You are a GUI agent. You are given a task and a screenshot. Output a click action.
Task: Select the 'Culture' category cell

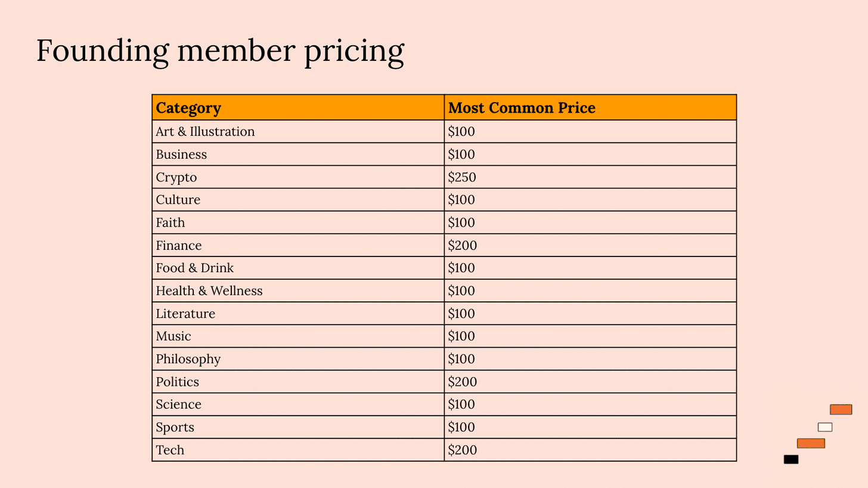click(x=298, y=200)
